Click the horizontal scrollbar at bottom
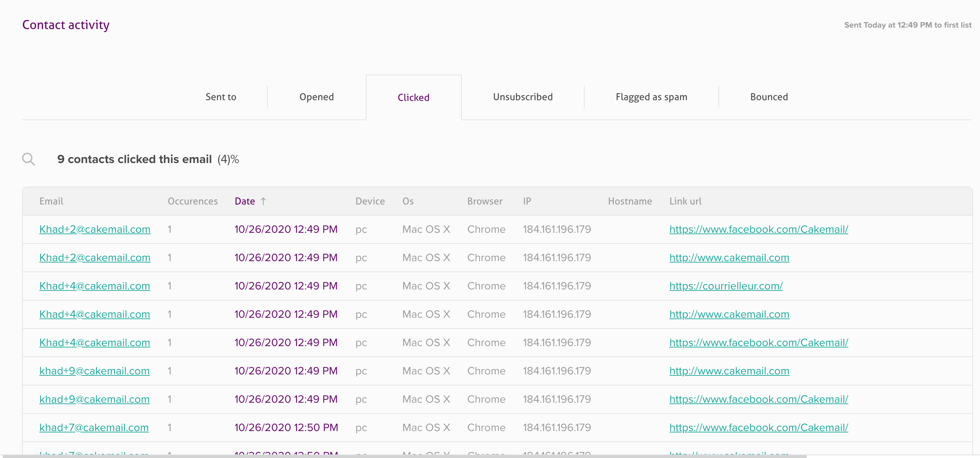The width and height of the screenshot is (980, 458). tap(403, 456)
